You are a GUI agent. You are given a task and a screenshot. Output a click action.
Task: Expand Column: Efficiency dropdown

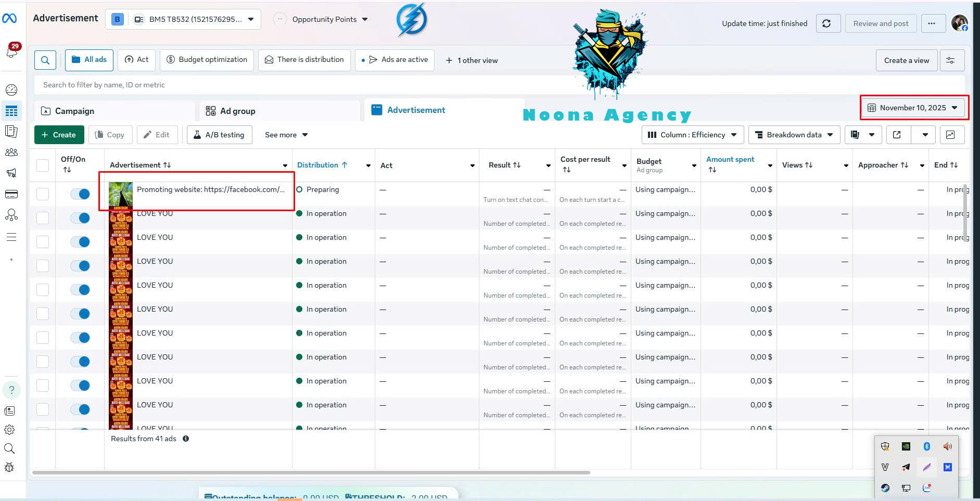click(692, 135)
